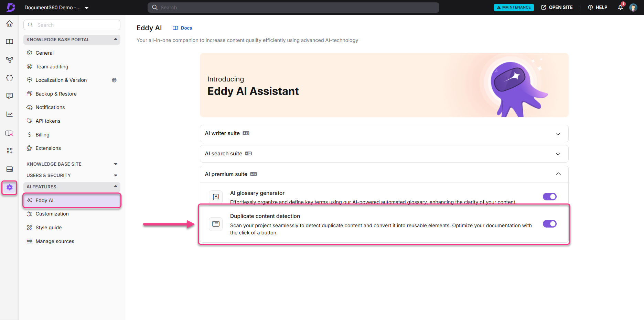This screenshot has height=320, width=644.
Task: Open the Drive storage icon in sidebar
Action: coord(9,169)
